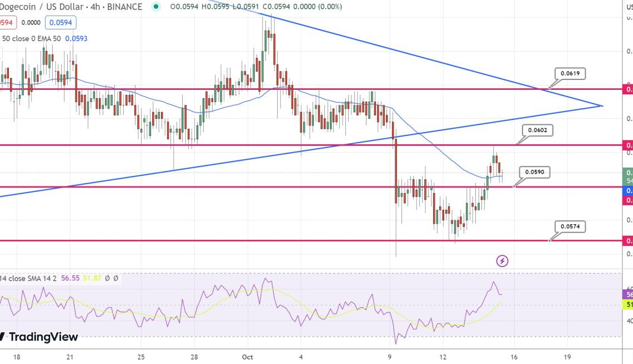Click the Dogecoin / US Dollar symbol title
Screen dimensions: 633x364
(39, 7)
